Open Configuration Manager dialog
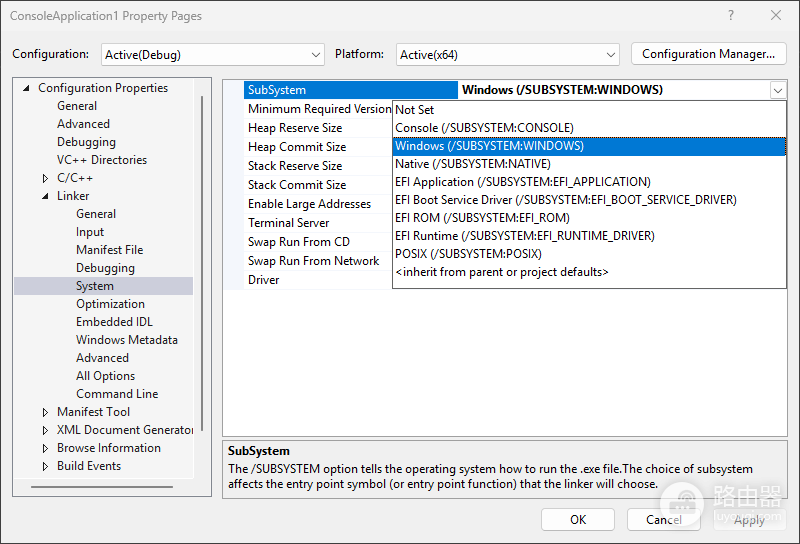This screenshot has width=800, height=544. (708, 54)
